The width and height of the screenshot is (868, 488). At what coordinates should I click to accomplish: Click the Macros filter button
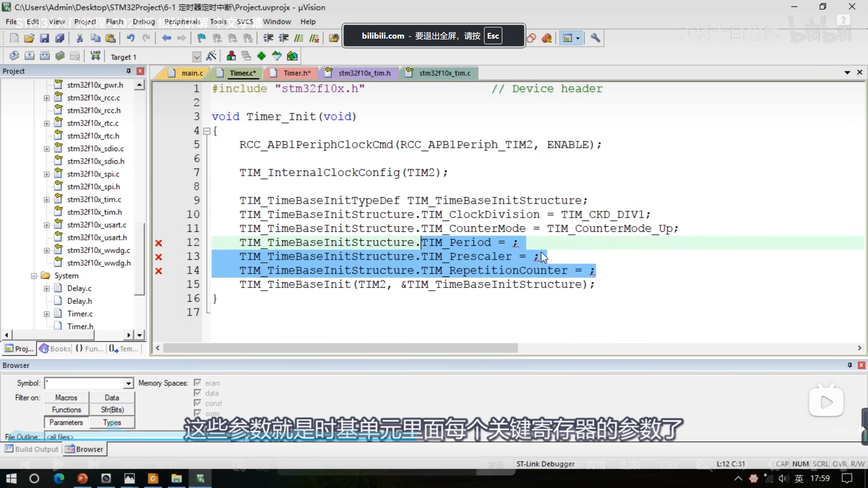click(x=66, y=398)
